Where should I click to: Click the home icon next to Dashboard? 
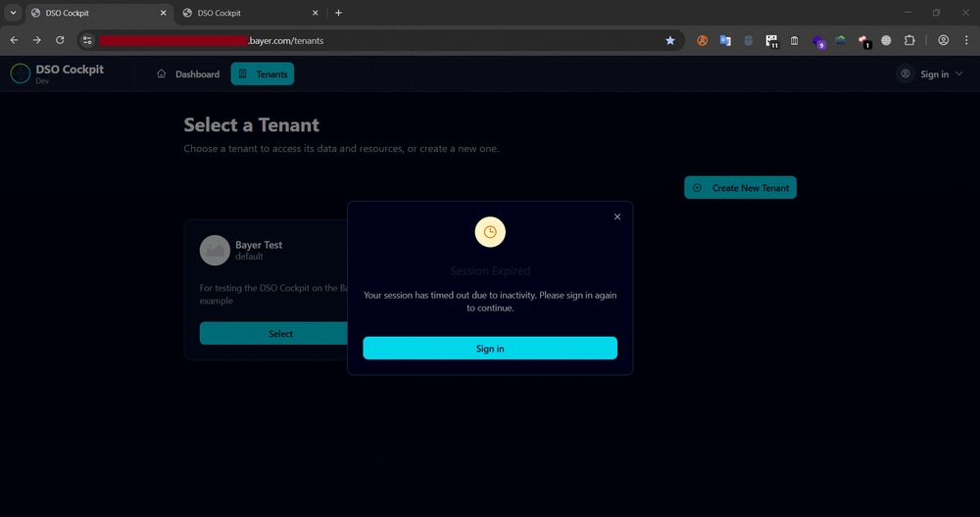pyautogui.click(x=162, y=73)
